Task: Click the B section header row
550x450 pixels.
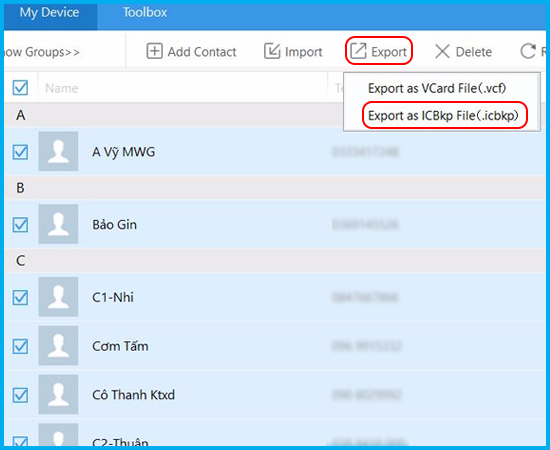Action: click(275, 188)
